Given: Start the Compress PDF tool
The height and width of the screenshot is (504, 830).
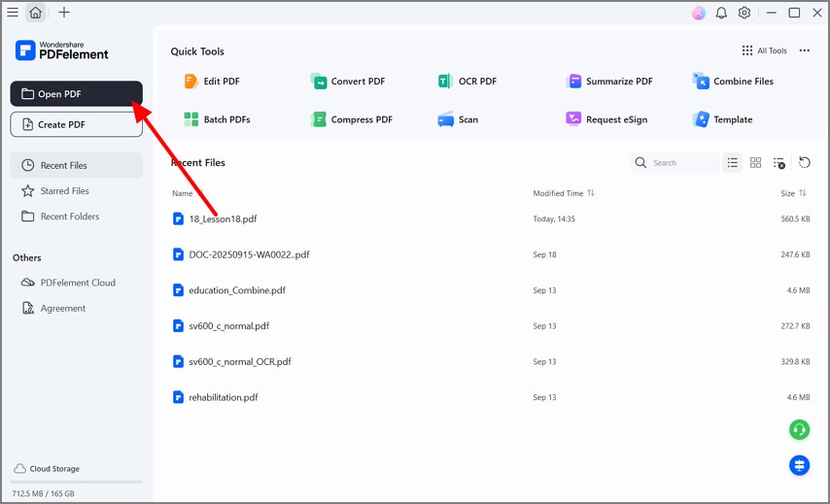Looking at the screenshot, I should [352, 119].
